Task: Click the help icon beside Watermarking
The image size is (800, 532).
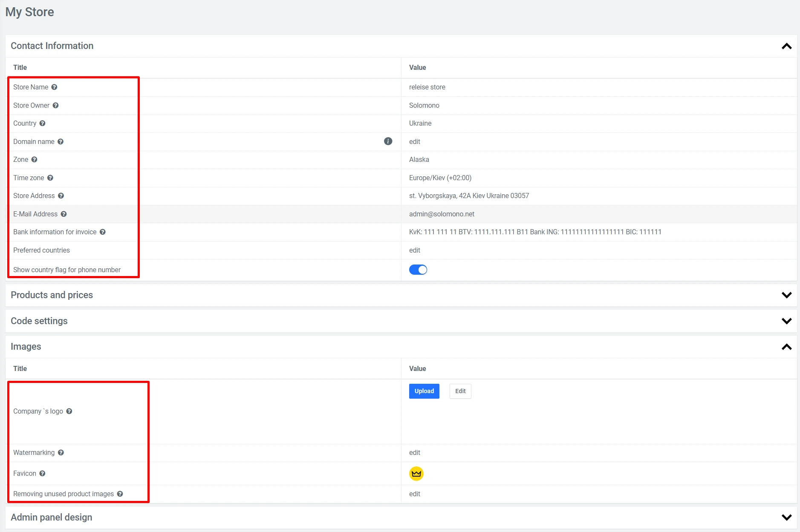Action: click(x=61, y=453)
